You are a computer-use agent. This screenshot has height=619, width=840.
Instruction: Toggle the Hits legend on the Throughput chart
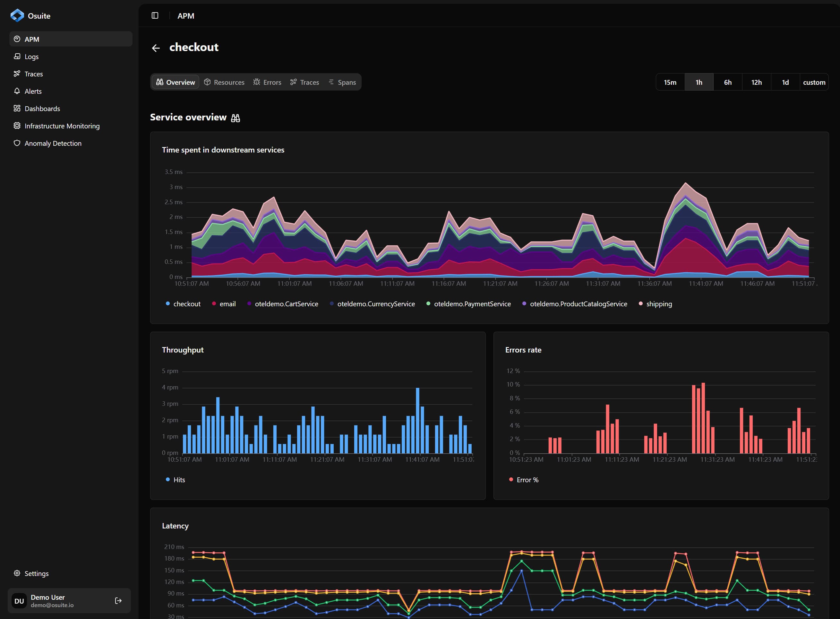click(x=175, y=480)
